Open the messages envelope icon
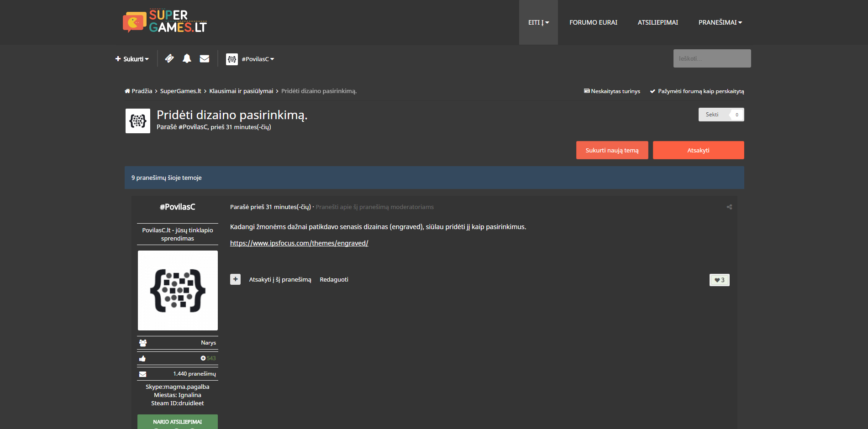The height and width of the screenshot is (429, 868). [x=205, y=58]
